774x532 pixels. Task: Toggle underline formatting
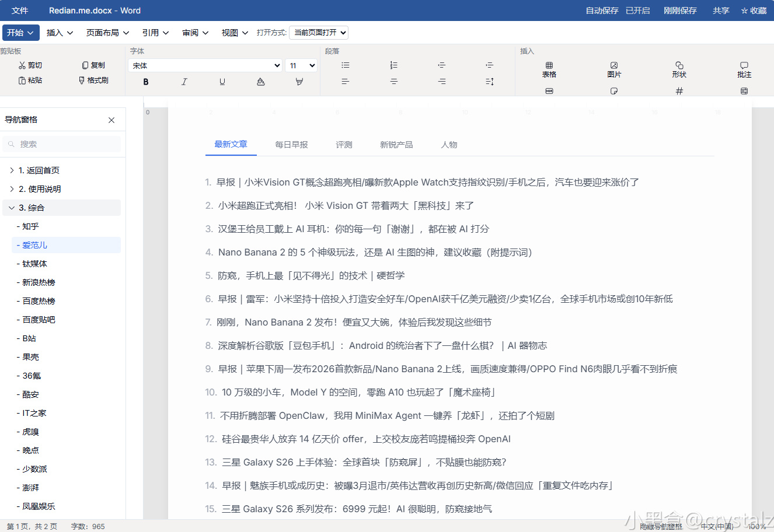point(222,82)
